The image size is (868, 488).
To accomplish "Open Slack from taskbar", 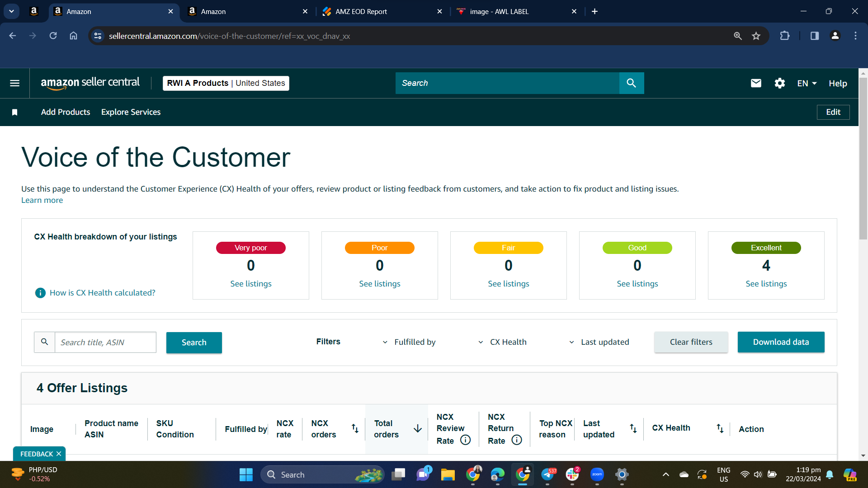I will 572,474.
